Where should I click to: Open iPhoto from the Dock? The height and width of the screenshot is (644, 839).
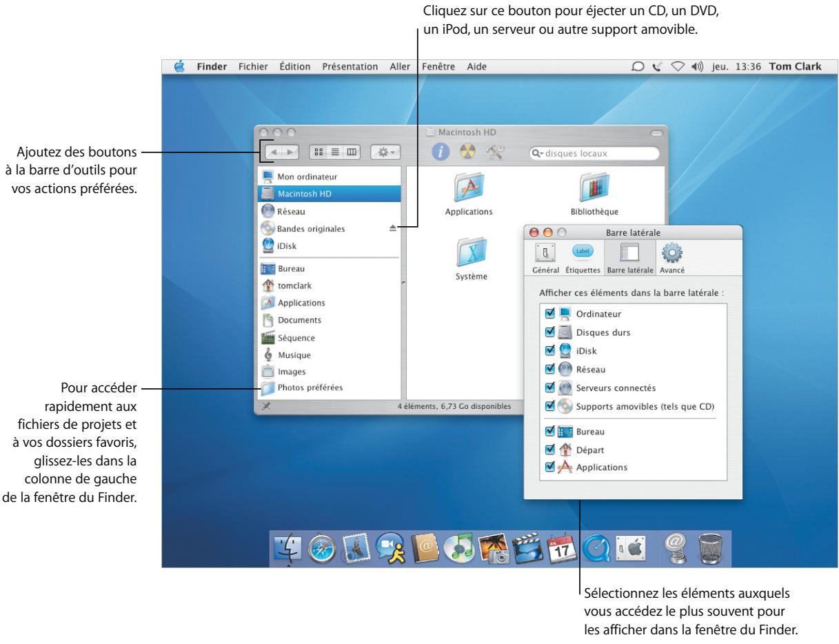coord(493,550)
